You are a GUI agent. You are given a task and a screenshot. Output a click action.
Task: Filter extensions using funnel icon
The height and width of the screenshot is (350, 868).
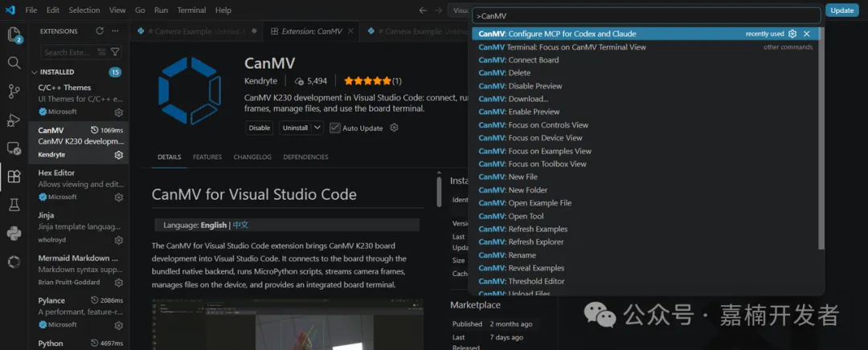115,52
